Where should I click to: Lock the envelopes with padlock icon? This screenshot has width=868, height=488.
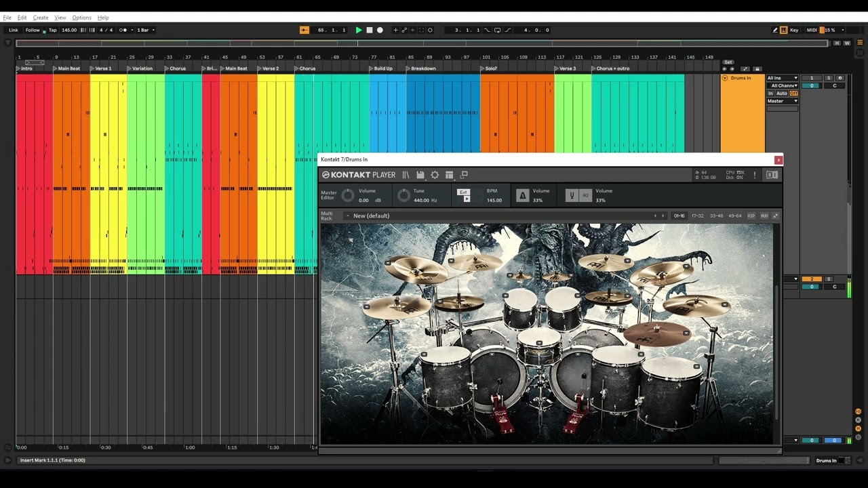coord(757,68)
